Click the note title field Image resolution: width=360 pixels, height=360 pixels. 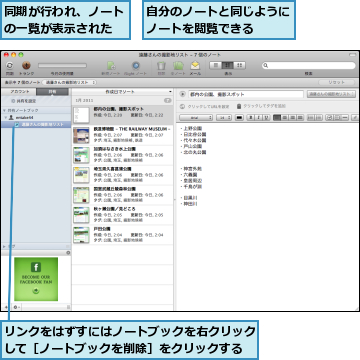pyautogui.click(x=246, y=94)
